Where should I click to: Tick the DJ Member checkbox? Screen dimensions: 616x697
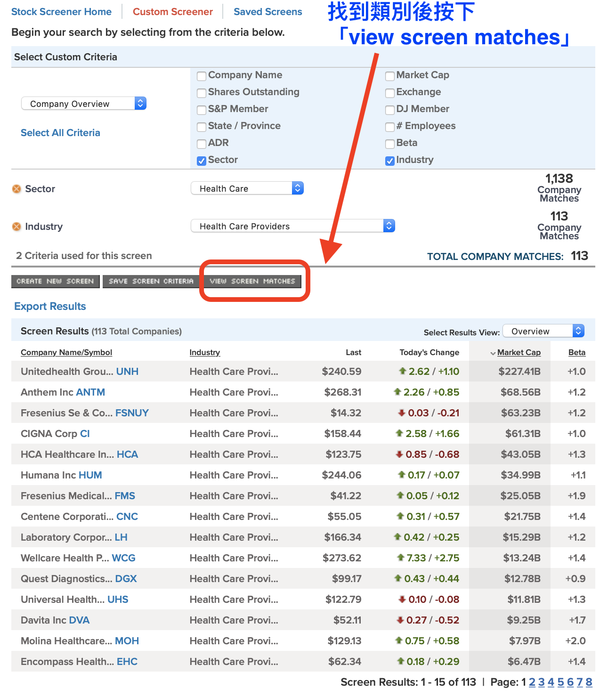tap(390, 110)
